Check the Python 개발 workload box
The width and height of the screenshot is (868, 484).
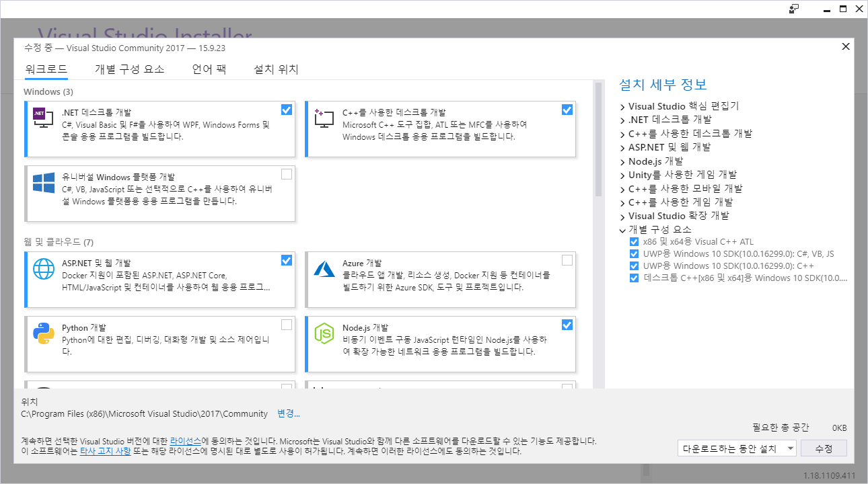(x=287, y=325)
